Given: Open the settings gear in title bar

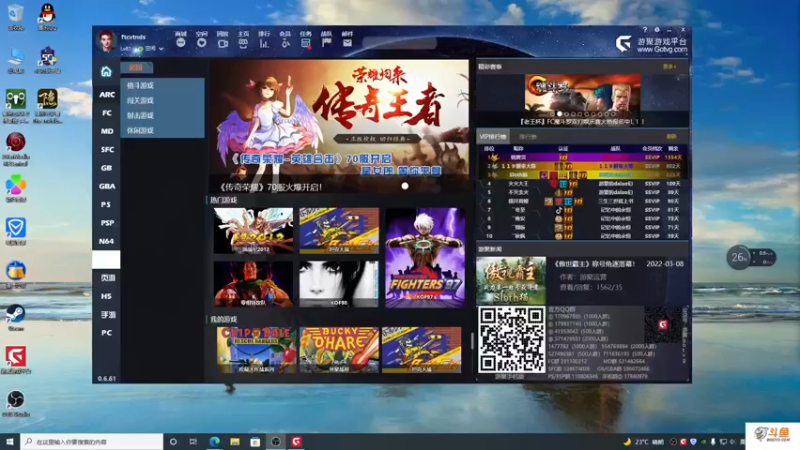Looking at the screenshot, I should click(657, 30).
